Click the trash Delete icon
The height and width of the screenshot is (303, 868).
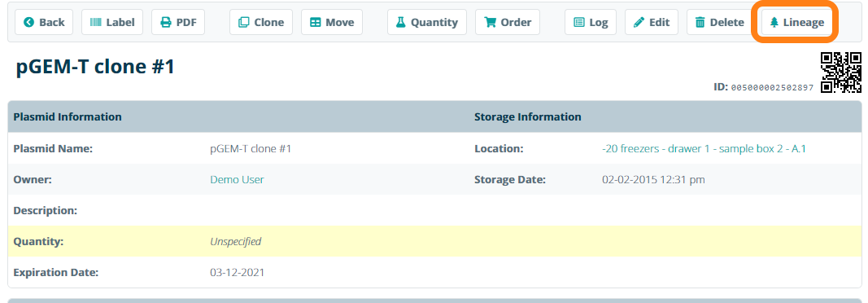click(x=700, y=22)
